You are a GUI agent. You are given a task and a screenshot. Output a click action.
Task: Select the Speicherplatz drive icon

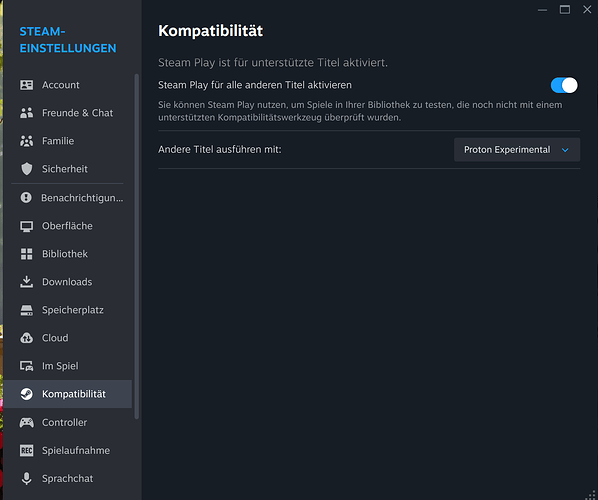pos(26,310)
